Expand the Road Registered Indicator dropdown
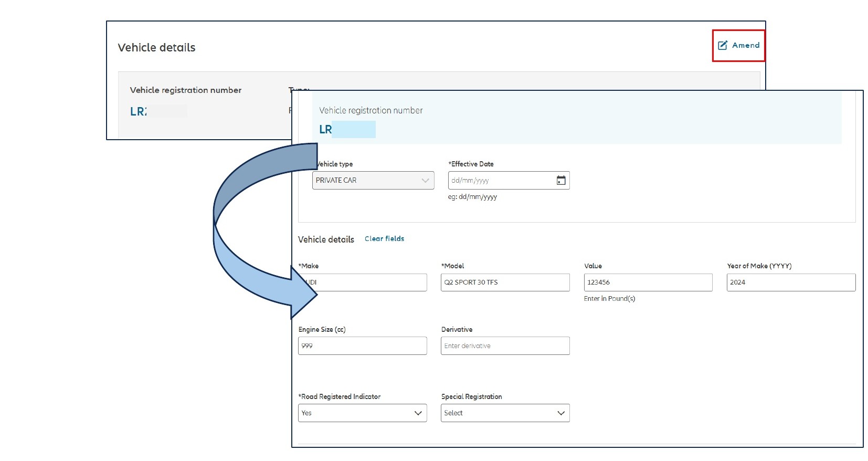The height and width of the screenshot is (461, 868). tap(363, 413)
